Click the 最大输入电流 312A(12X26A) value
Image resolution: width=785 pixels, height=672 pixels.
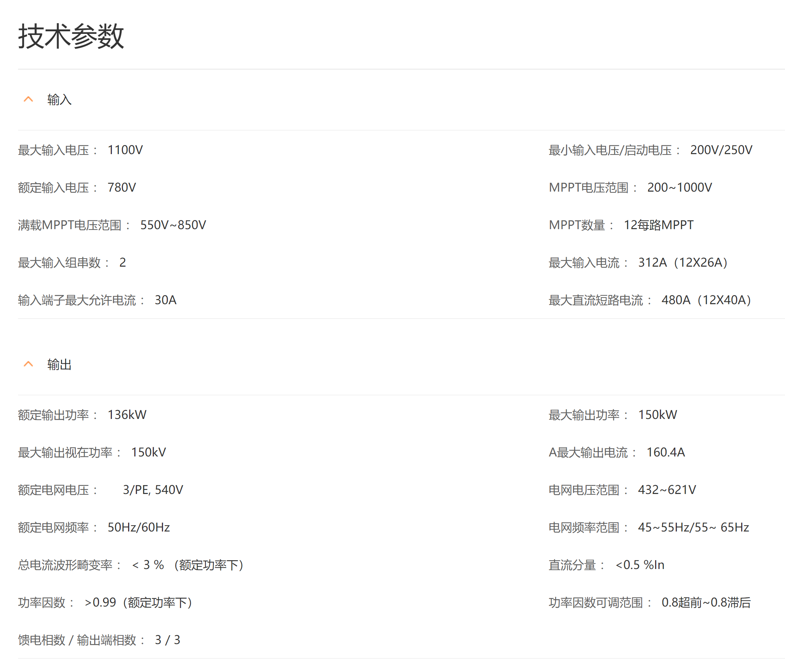pos(683,262)
